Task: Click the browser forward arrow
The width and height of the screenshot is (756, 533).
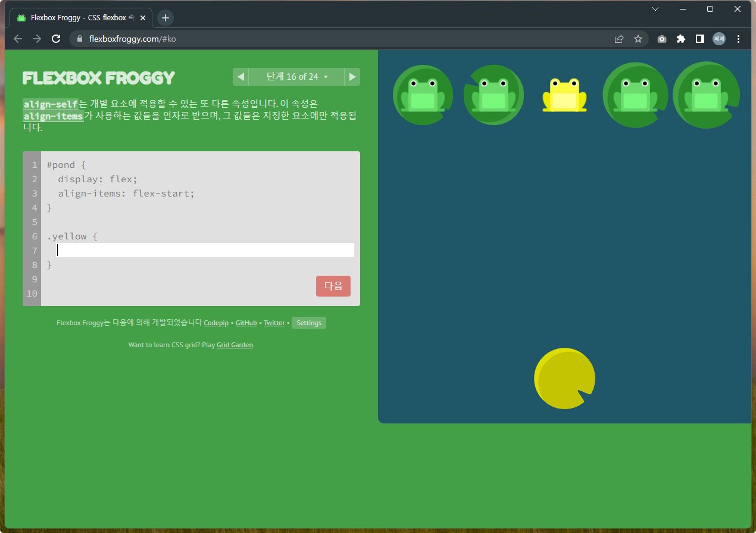Action: 37,39
